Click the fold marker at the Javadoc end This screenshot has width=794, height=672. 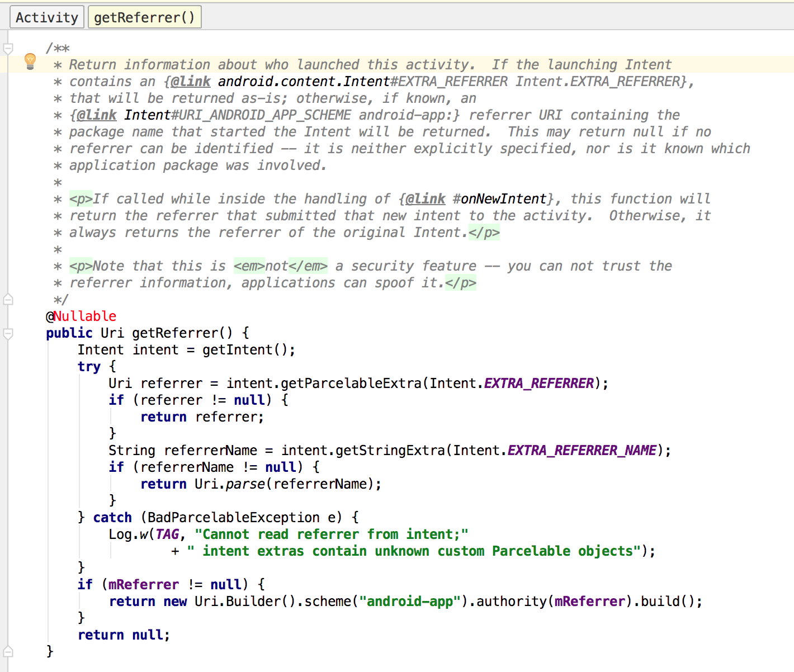(x=8, y=300)
